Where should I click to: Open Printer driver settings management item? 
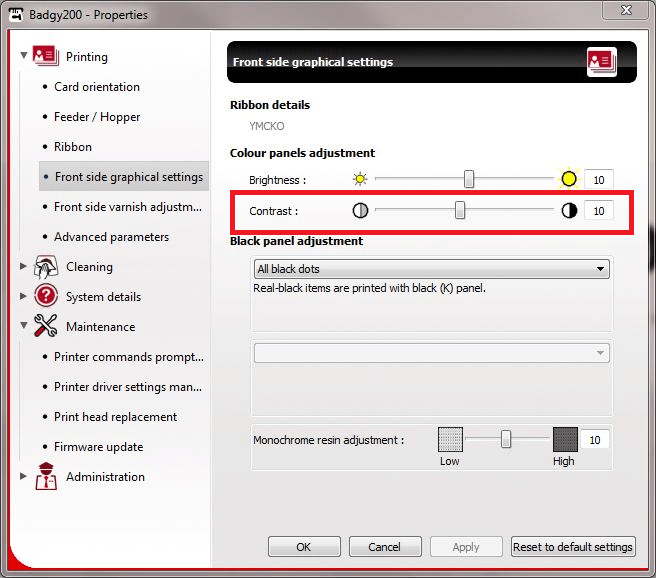click(128, 387)
